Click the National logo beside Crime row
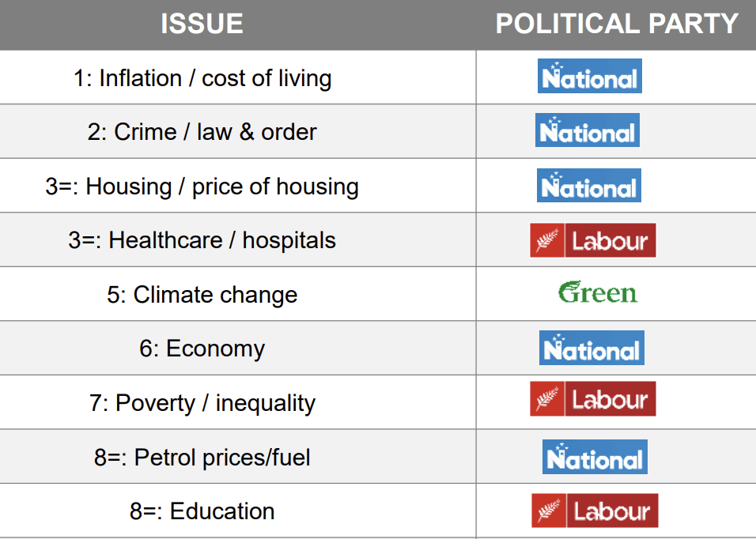The height and width of the screenshot is (539, 756). pyautogui.click(x=587, y=131)
